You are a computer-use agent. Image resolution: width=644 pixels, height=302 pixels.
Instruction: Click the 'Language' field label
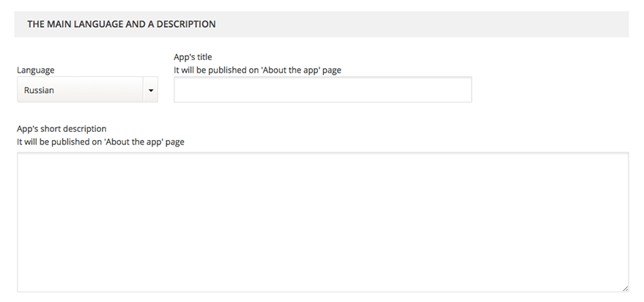[x=35, y=70]
